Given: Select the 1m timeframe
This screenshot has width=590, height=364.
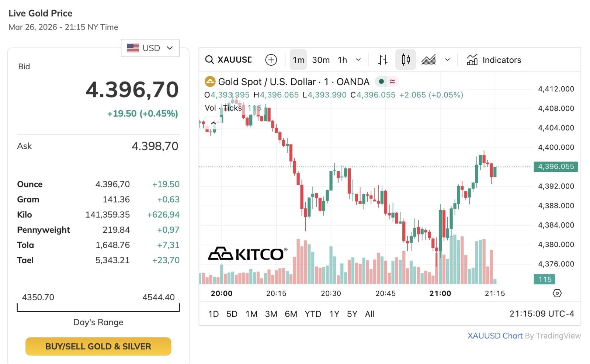Looking at the screenshot, I should tap(298, 60).
